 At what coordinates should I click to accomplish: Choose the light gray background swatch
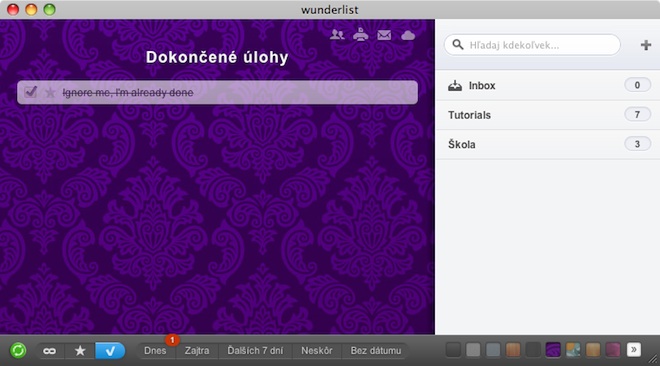pyautogui.click(x=473, y=350)
